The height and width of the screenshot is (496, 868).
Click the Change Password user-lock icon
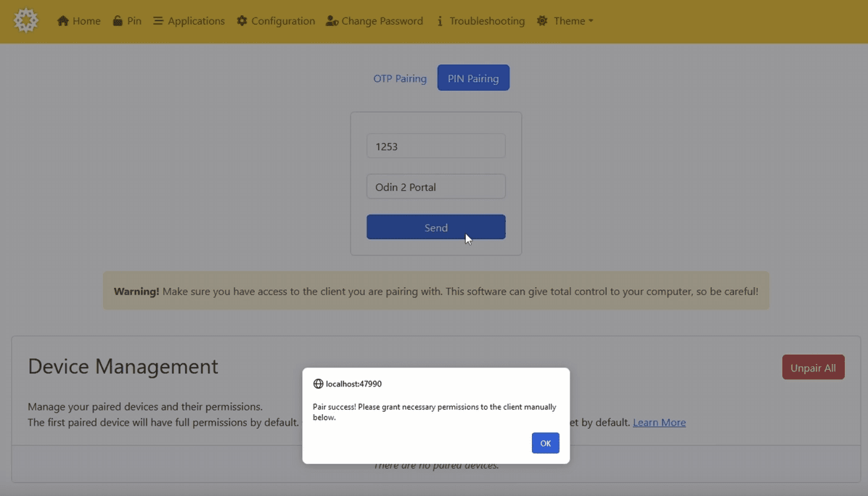pyautogui.click(x=332, y=21)
